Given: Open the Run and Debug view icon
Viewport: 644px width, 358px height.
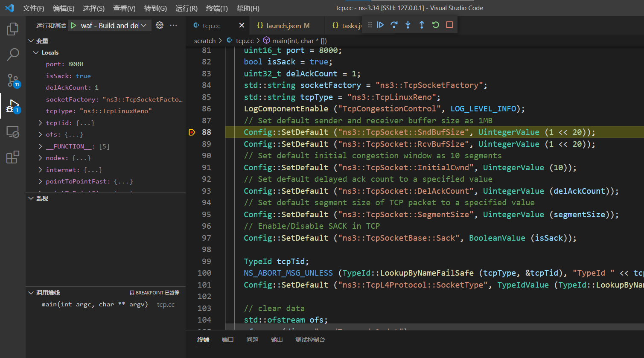Looking at the screenshot, I should 13,106.
